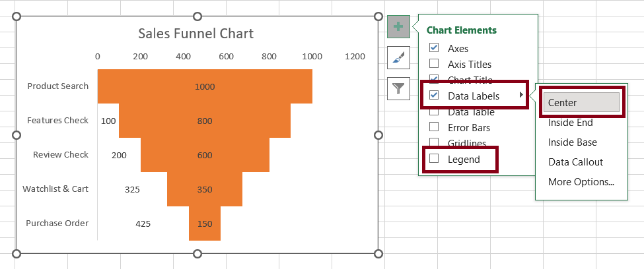Click the Chart Elements plus button
The width and height of the screenshot is (644, 269).
point(398,27)
